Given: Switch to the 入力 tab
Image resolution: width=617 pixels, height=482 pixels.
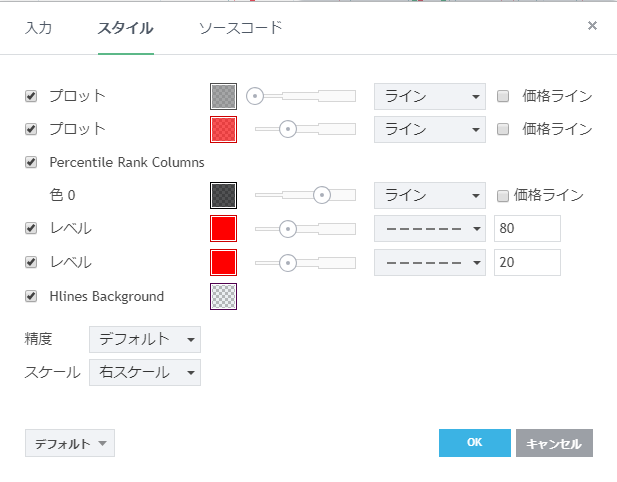Looking at the screenshot, I should click(x=38, y=28).
